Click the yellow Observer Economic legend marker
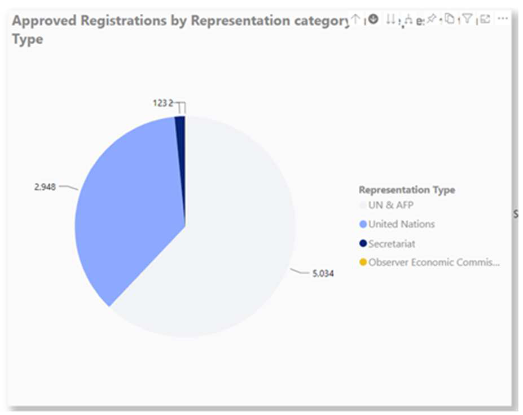The height and width of the screenshot is (415, 523). click(363, 262)
